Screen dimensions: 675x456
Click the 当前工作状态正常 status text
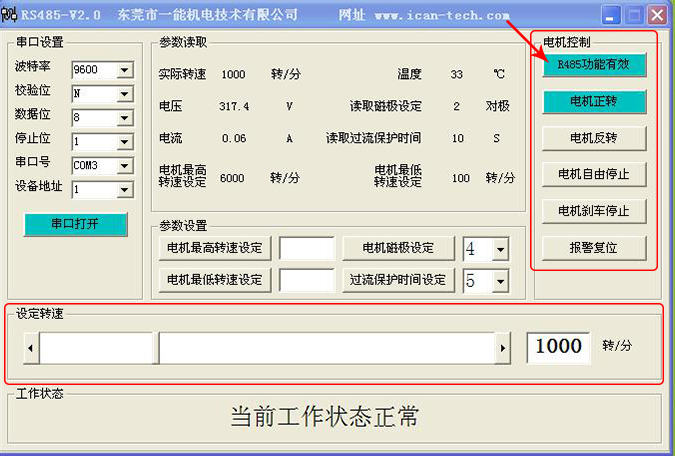325,416
